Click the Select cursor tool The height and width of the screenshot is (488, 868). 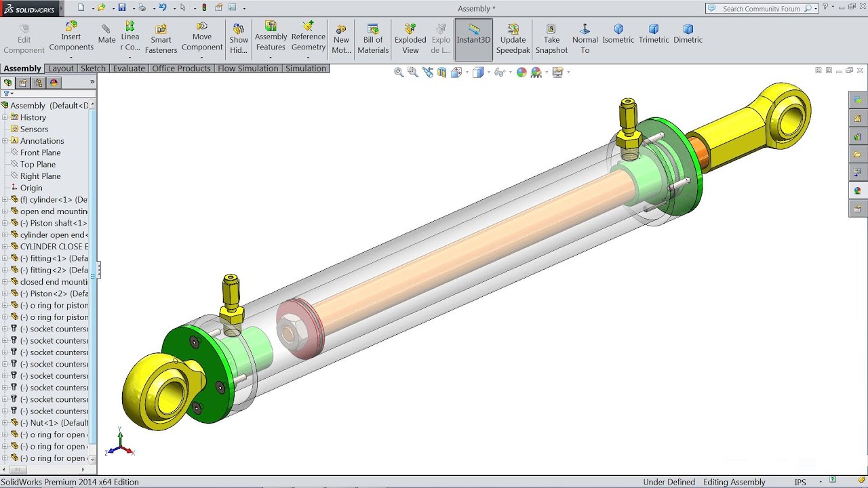[x=182, y=7]
